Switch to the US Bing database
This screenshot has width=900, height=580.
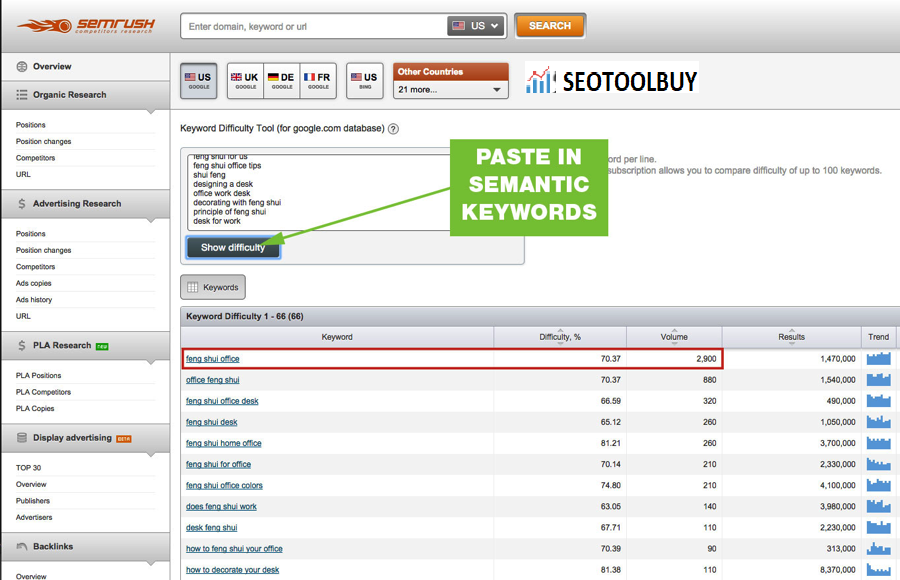point(364,81)
